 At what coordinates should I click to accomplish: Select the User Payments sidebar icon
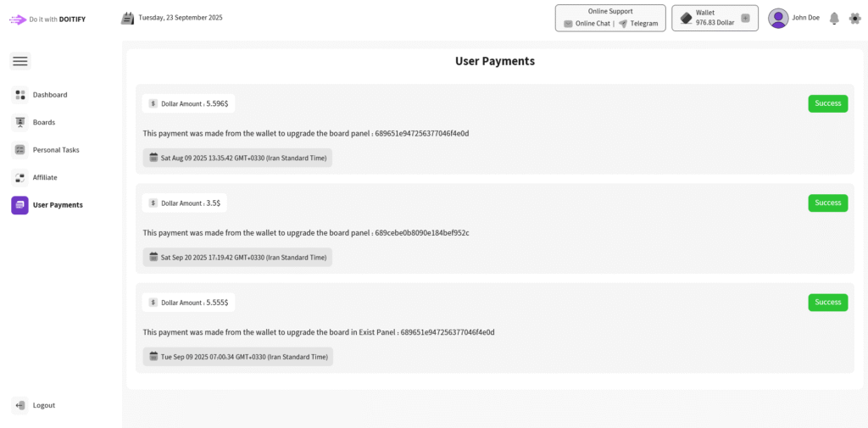pos(20,205)
